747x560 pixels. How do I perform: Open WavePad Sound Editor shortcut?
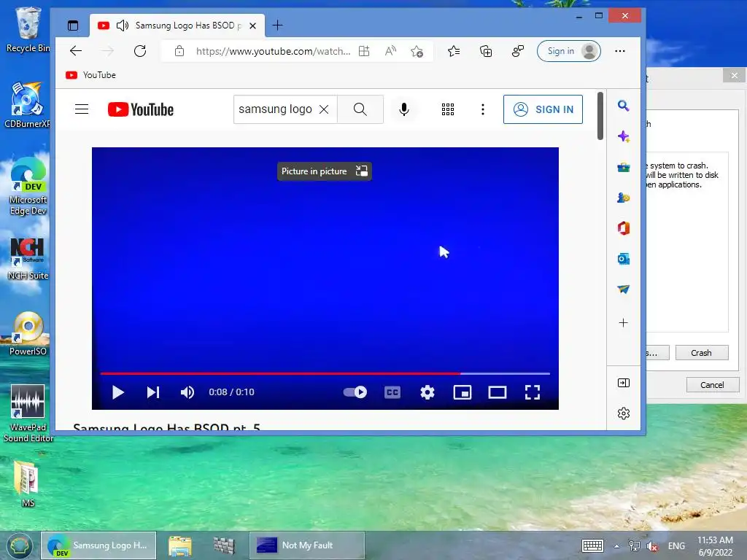(28, 413)
